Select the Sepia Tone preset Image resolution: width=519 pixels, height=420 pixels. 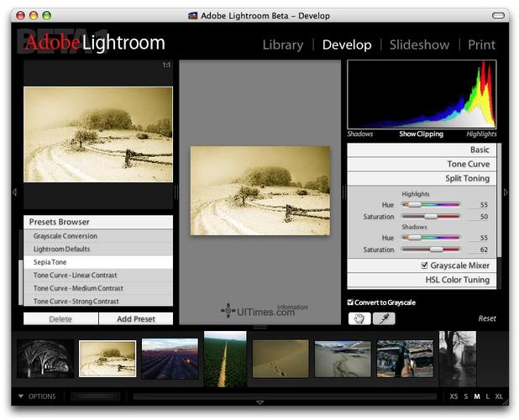(98, 262)
